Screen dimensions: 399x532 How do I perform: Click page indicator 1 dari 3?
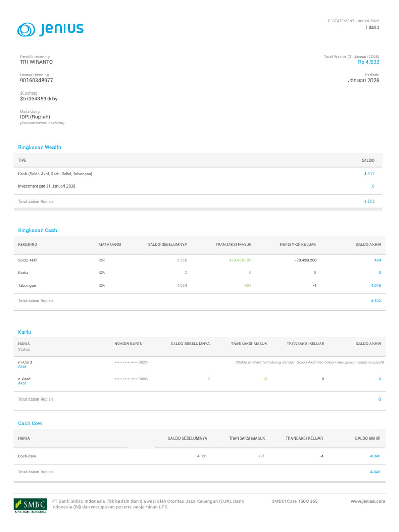(x=372, y=27)
